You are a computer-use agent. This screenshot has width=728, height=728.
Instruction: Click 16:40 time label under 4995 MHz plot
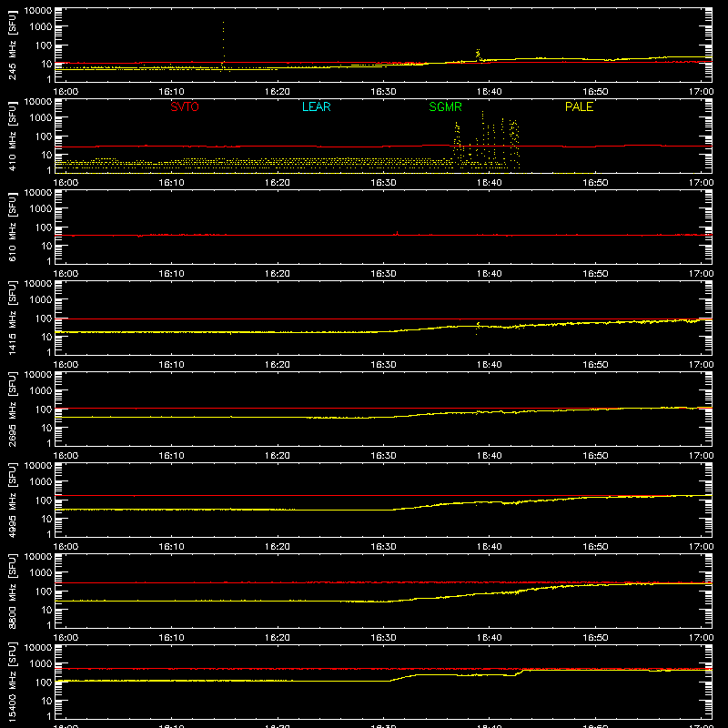point(490,547)
